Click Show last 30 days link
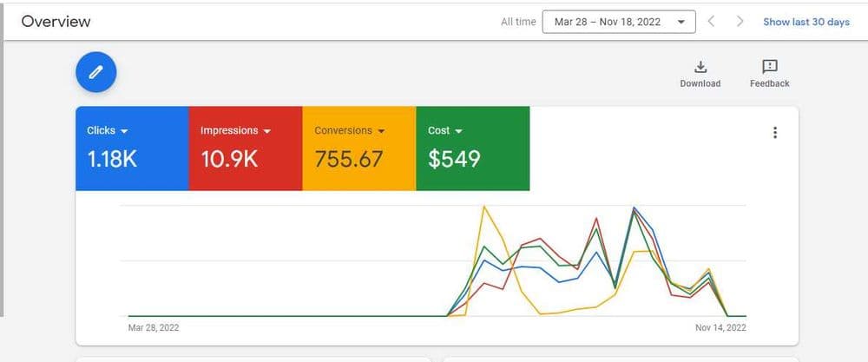This screenshot has width=868, height=362. point(806,23)
